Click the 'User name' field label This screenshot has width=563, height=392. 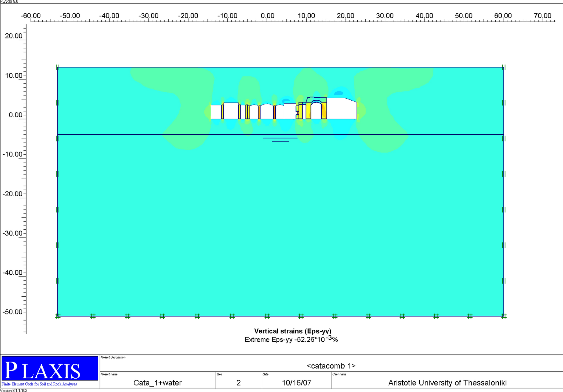click(x=339, y=374)
